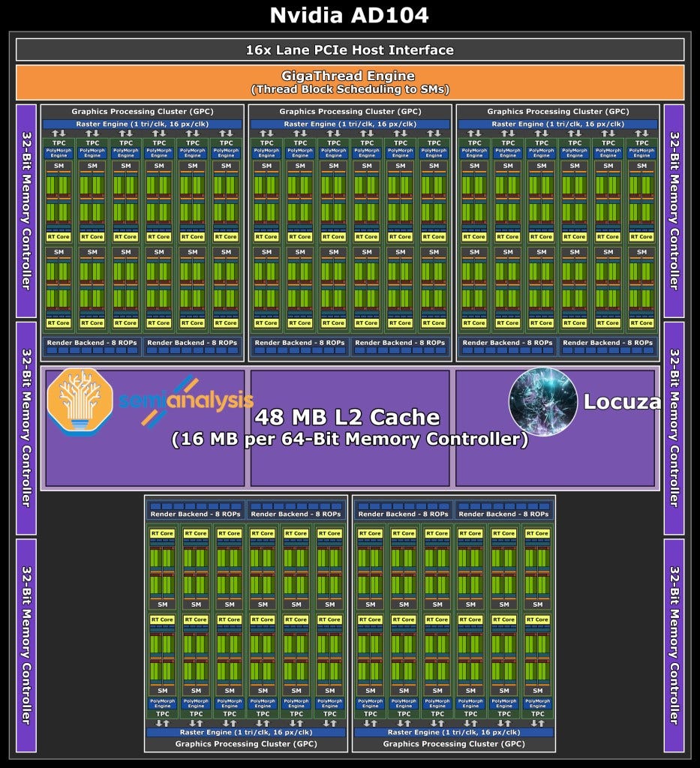Select the semianalysis wordmark text

(x=186, y=400)
